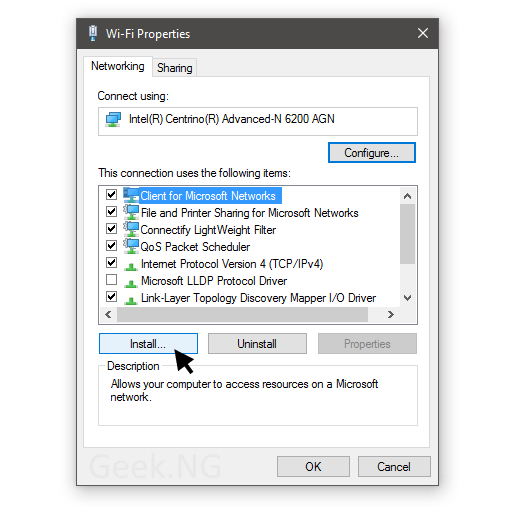Click the vertical scrollbar thumb in items list
The image size is (519, 516).
[x=407, y=234]
